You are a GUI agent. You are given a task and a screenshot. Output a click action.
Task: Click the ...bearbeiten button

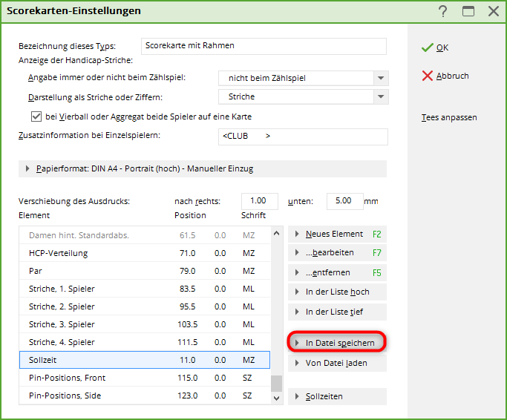point(336,253)
